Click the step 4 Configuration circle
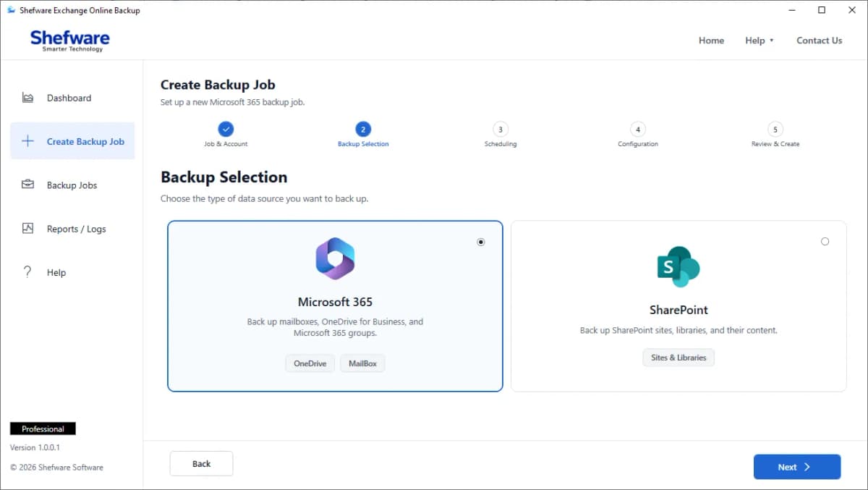868x490 pixels. 637,130
